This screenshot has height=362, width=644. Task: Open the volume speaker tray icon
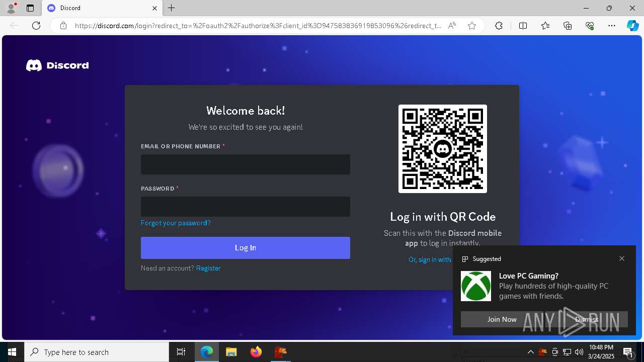(x=579, y=352)
